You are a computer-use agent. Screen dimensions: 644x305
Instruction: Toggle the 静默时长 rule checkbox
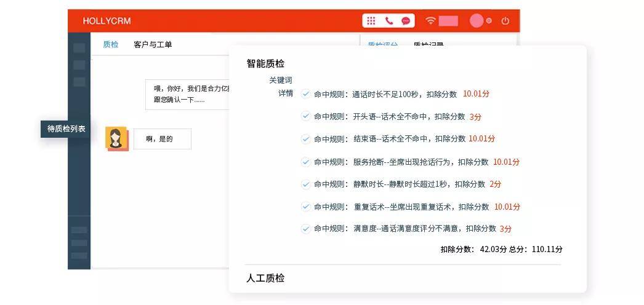(305, 184)
